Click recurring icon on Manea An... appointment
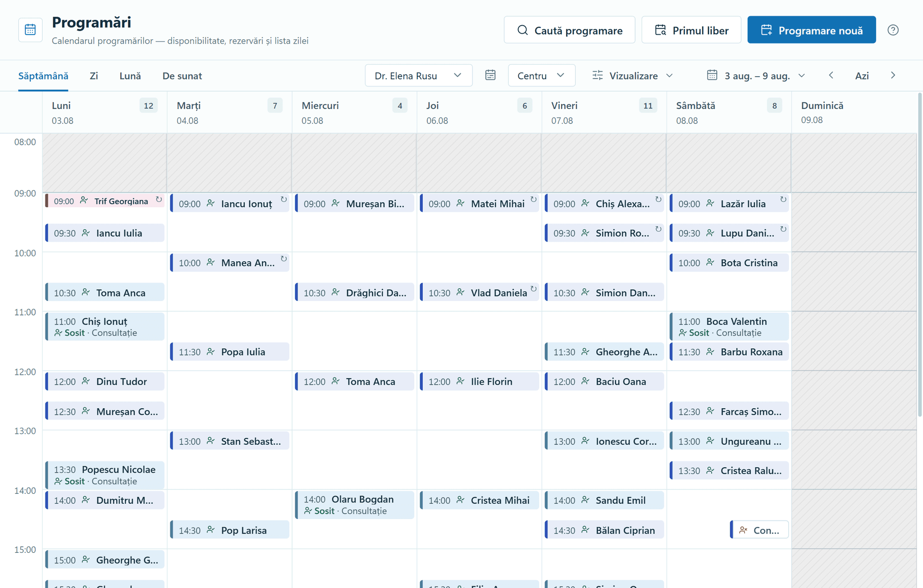 [283, 259]
